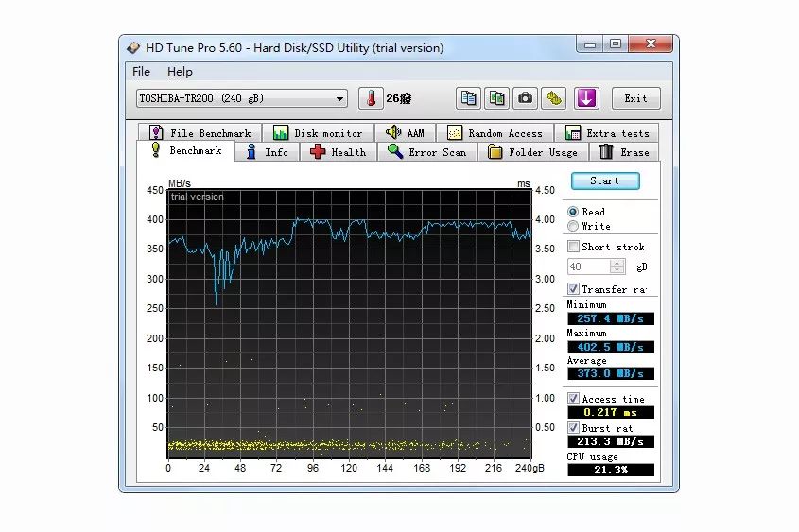This screenshot has height=532, width=799.
Task: Open the Health tab
Action: pyautogui.click(x=339, y=152)
